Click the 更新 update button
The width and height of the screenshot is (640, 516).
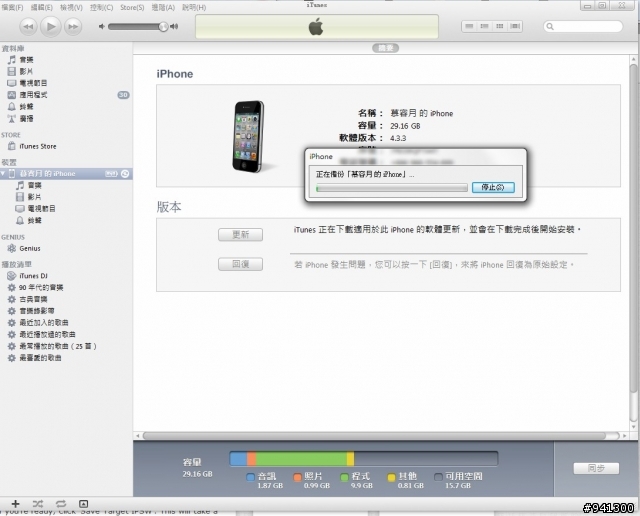click(240, 235)
